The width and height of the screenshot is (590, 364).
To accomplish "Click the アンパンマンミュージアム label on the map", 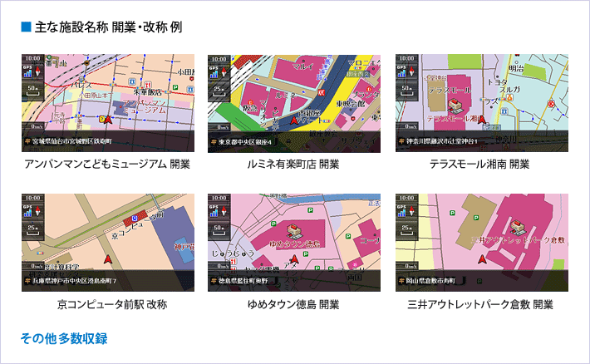I will 145,106.
